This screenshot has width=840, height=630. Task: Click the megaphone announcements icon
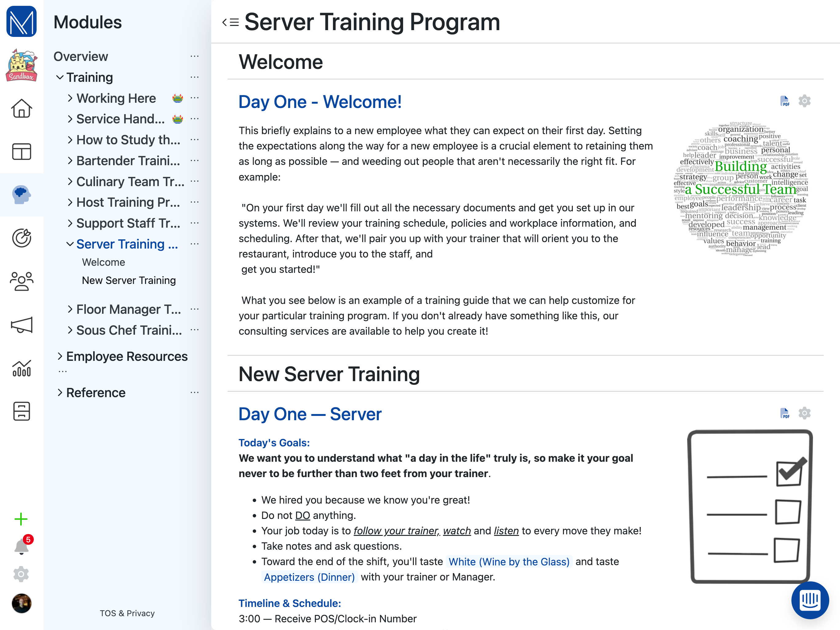[21, 325]
